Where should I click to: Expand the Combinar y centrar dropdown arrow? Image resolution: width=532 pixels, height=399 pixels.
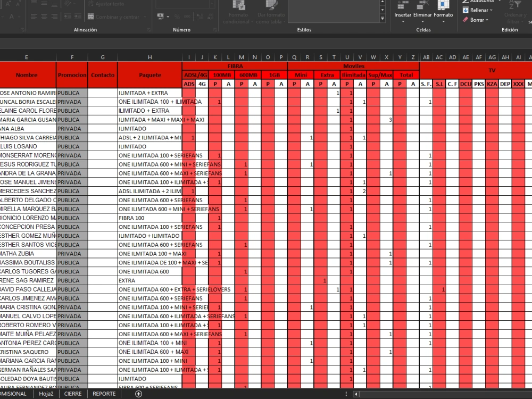pyautogui.click(x=145, y=16)
